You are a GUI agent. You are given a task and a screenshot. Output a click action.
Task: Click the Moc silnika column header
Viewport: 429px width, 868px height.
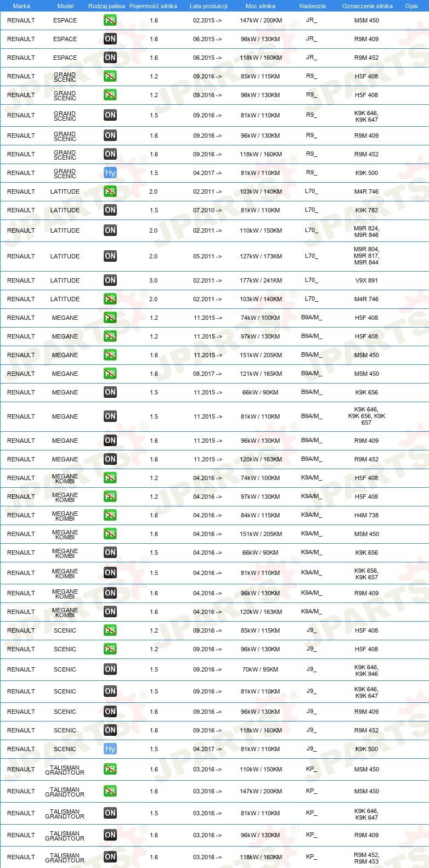(261, 6)
